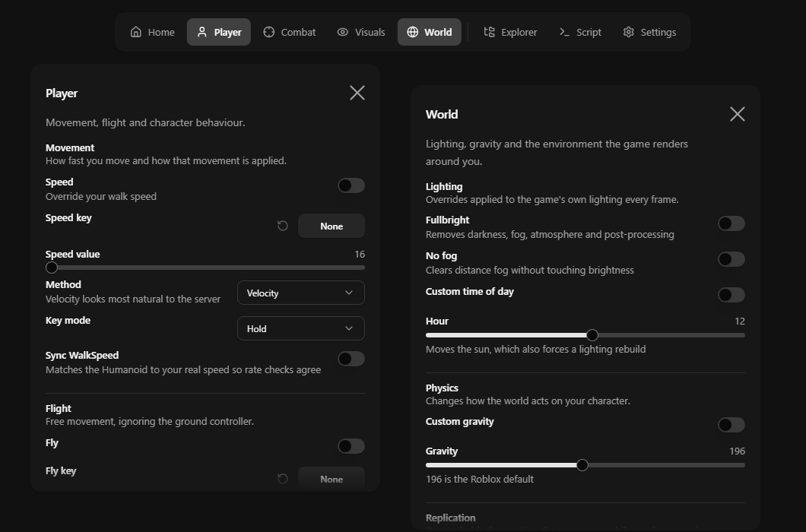The image size is (806, 532).
Task: Close the Player panel
Action: point(357,93)
